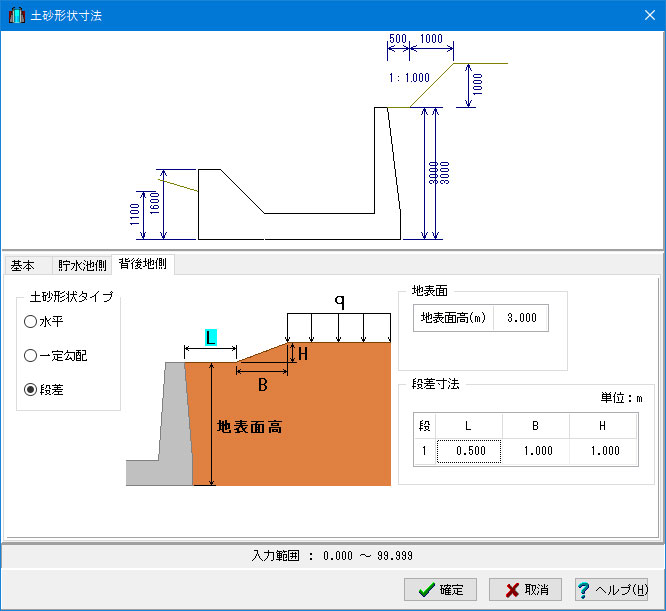Screen dimensions: 666x611
Task: Click the app icon in the title bar
Action: click(17, 15)
